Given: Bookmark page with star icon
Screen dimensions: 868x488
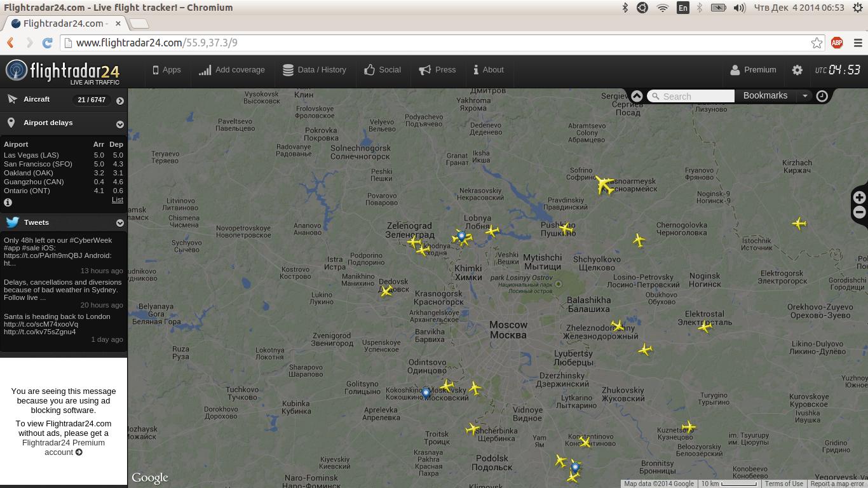Looking at the screenshot, I should click(x=817, y=43).
